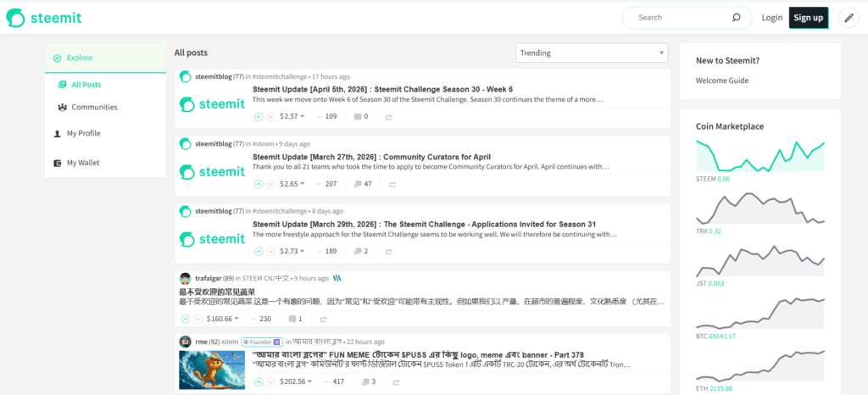
Task: Downvote the Applications Invited for Season 31 post
Action: pyautogui.click(x=270, y=251)
